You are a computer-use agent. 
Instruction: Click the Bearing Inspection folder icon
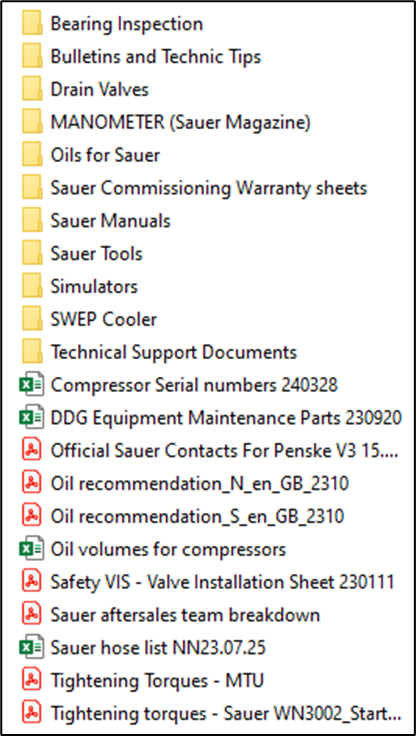pyautogui.click(x=32, y=24)
